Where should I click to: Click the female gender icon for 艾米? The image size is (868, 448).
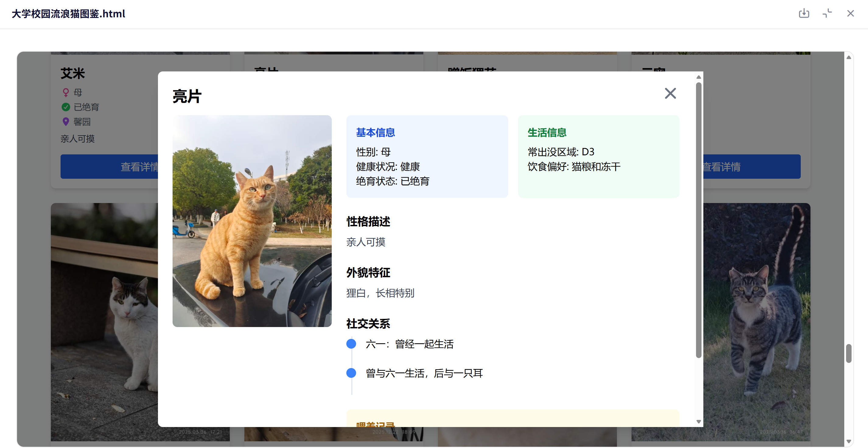(x=66, y=92)
